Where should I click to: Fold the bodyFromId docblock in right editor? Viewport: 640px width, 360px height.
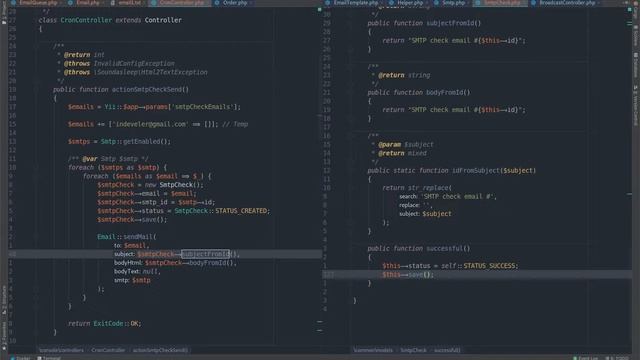(x=351, y=66)
